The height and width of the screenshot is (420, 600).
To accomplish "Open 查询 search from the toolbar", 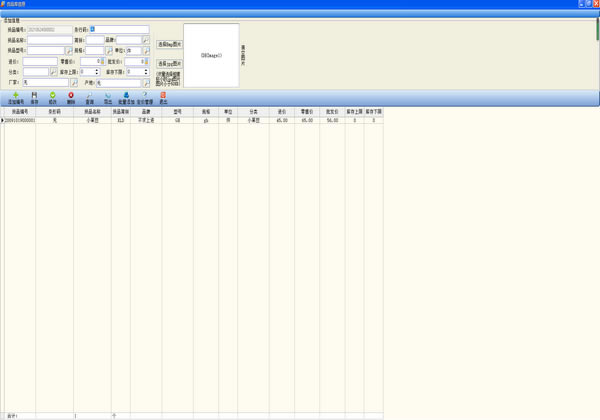I will pos(90,97).
